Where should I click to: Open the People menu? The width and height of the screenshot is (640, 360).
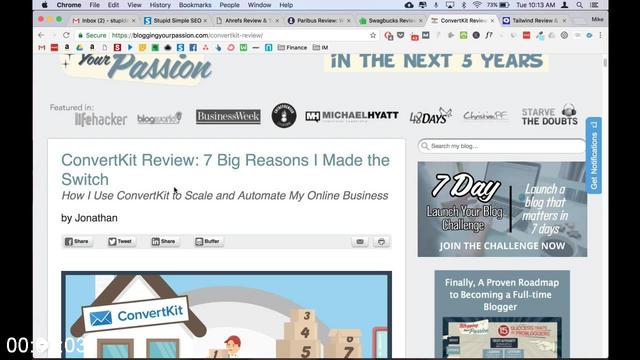pyautogui.click(x=229, y=5)
